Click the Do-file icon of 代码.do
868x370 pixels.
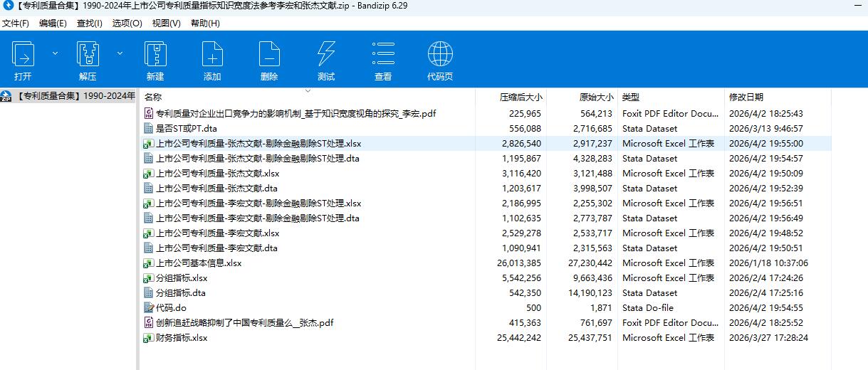(149, 307)
